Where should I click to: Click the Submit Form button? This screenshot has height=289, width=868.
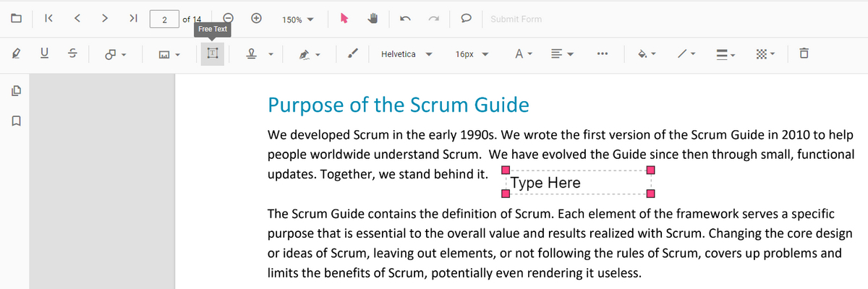click(x=516, y=20)
